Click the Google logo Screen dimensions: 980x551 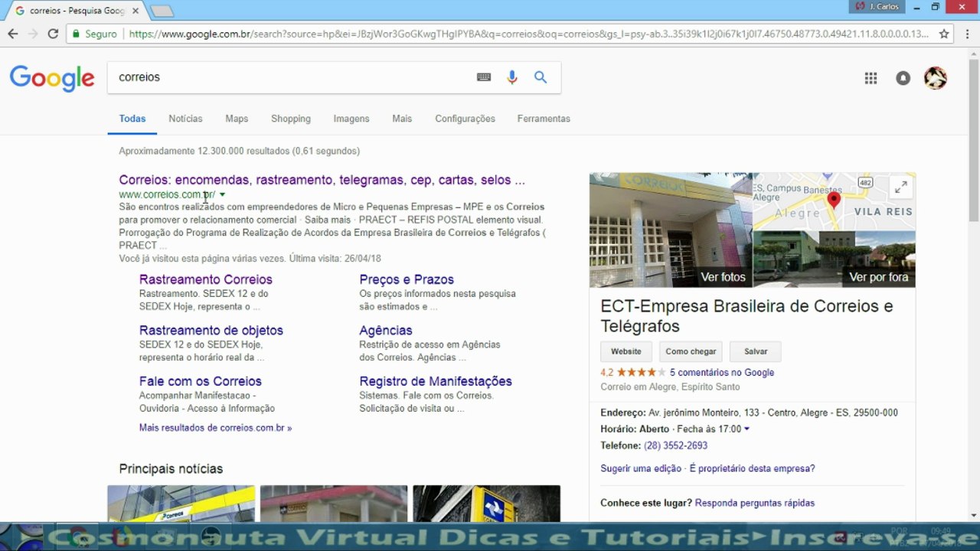pos(52,78)
